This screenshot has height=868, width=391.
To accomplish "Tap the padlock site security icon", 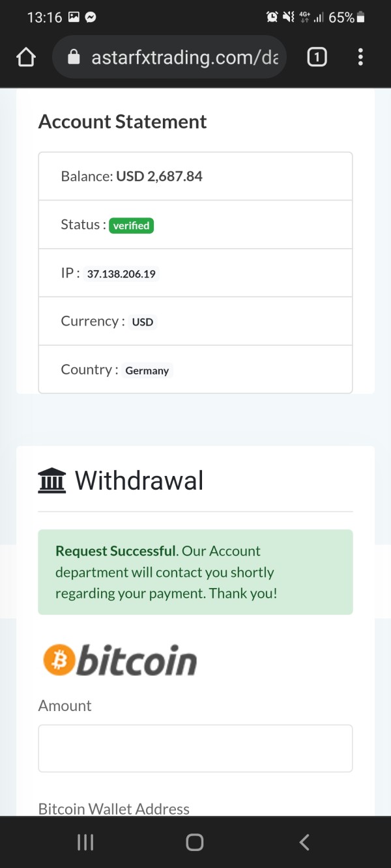I will (x=74, y=58).
